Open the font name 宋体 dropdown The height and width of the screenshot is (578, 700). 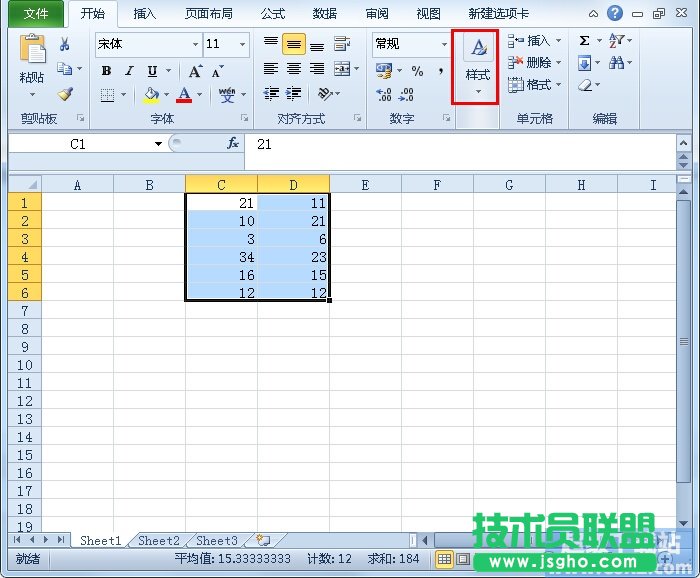point(196,44)
